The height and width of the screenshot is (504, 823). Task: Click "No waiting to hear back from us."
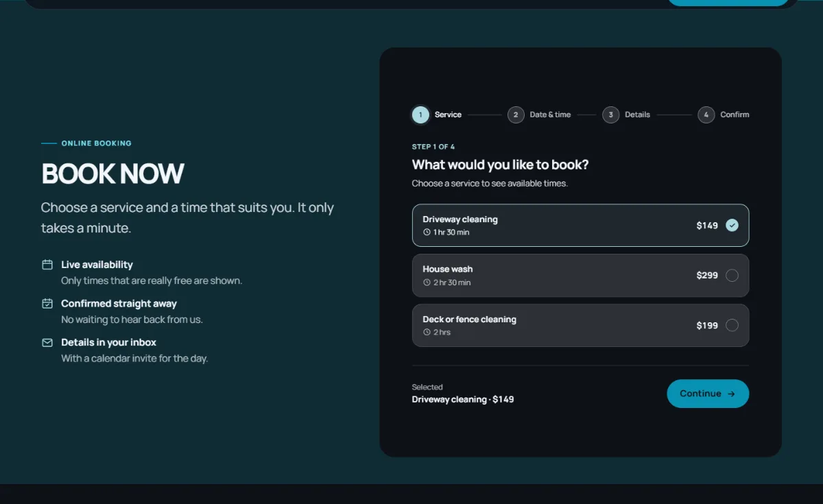click(132, 320)
